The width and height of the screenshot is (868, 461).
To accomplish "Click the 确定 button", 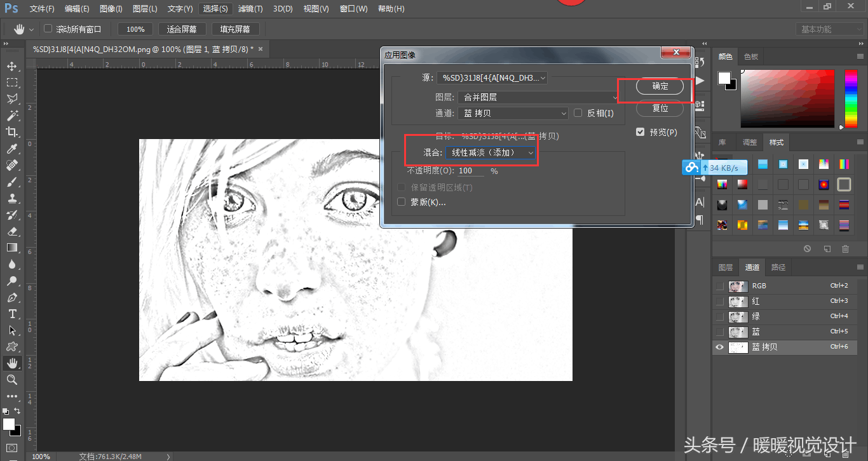I will (660, 86).
